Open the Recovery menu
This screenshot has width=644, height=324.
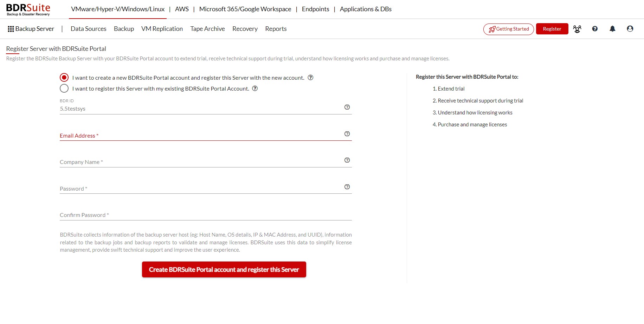245,29
